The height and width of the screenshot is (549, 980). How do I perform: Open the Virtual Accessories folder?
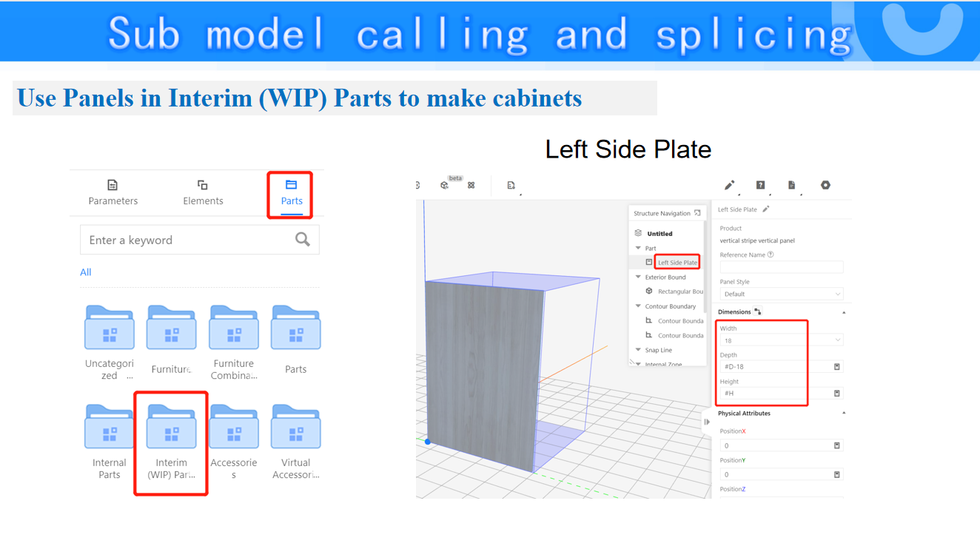click(x=296, y=442)
